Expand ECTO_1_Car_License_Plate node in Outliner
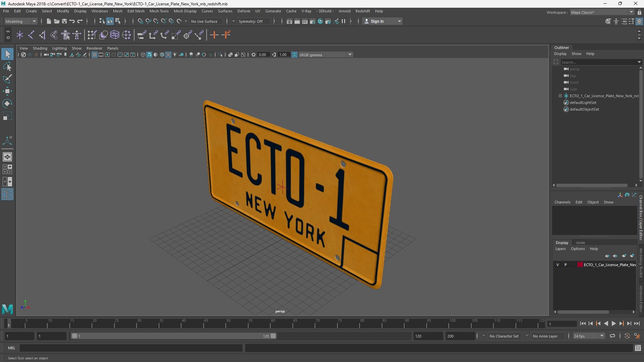644x362 pixels. point(560,96)
